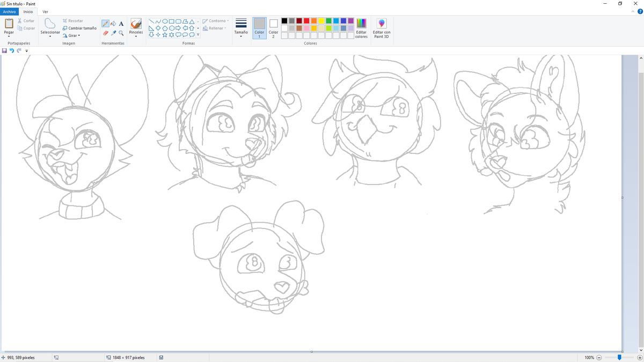
Task: Open Editar con Paint 3D
Action: [382, 28]
